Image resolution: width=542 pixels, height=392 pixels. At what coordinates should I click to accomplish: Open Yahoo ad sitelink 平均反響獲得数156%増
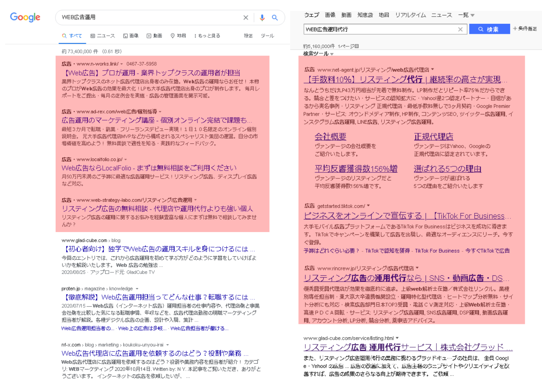click(x=356, y=169)
